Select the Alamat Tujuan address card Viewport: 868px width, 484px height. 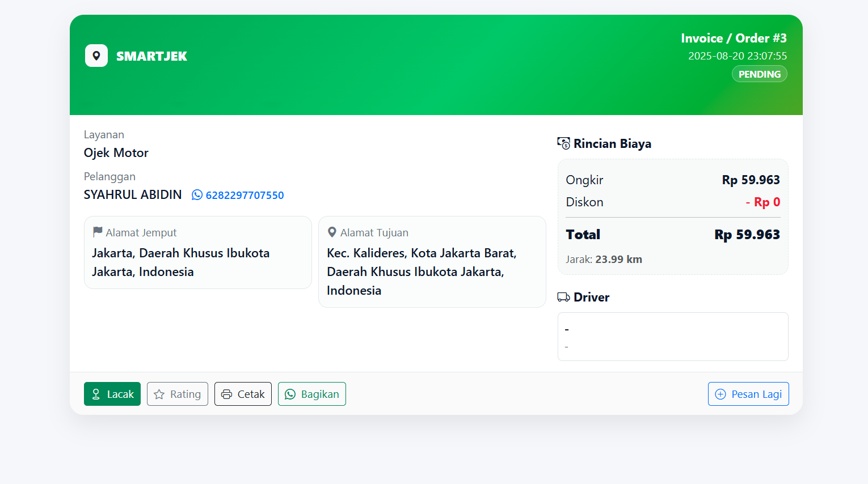point(432,262)
